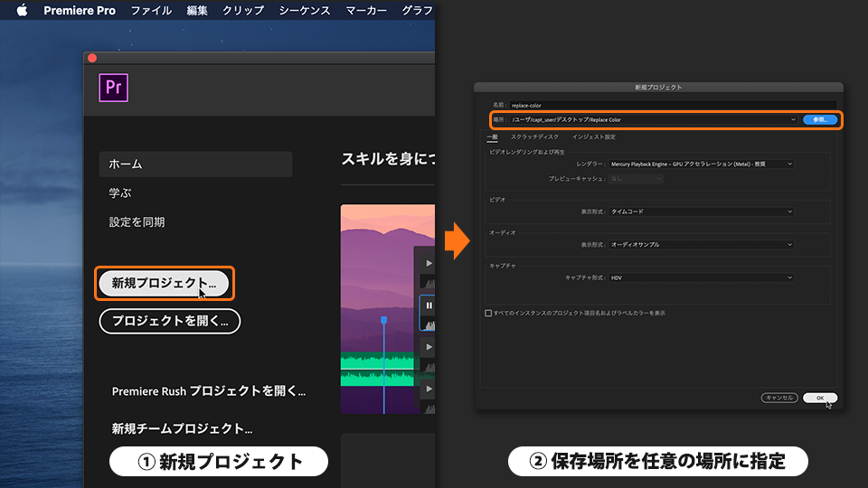Select 設定を同期 in the sidebar

pyautogui.click(x=137, y=222)
